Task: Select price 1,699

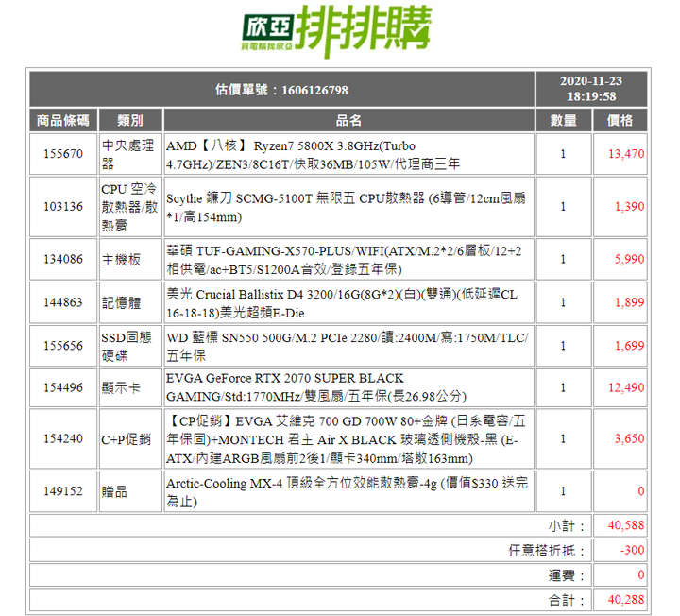Action: 629,346
